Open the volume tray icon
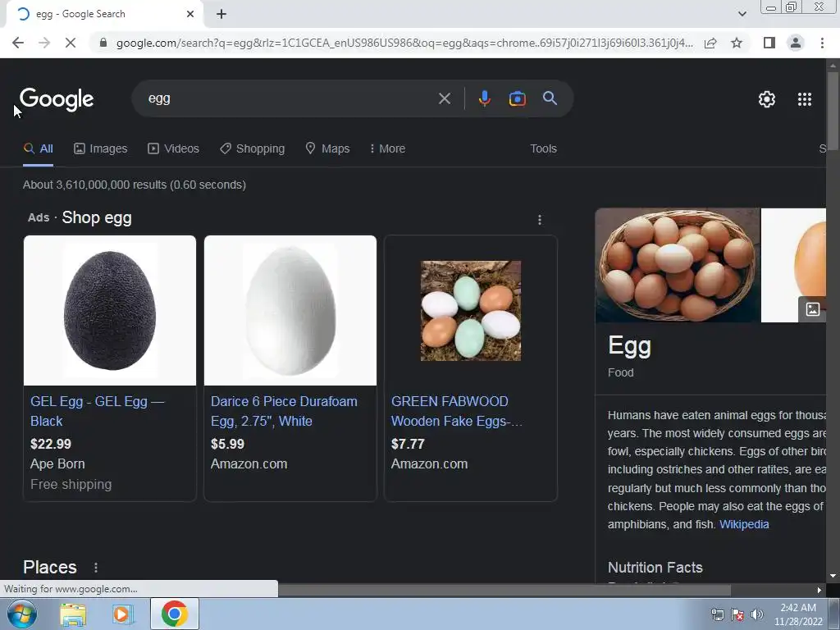The width and height of the screenshot is (840, 630). (757, 615)
